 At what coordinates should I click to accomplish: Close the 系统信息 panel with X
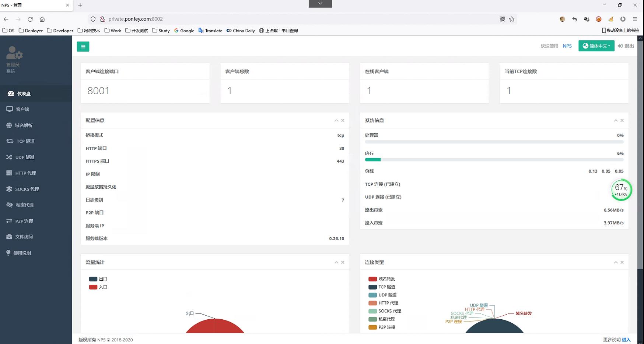(x=622, y=120)
